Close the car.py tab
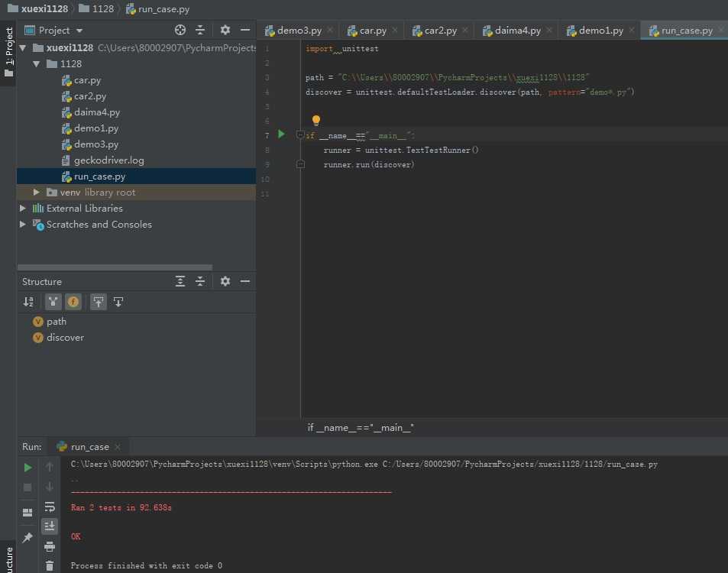Image resolution: width=728 pixels, height=573 pixels. point(395,31)
